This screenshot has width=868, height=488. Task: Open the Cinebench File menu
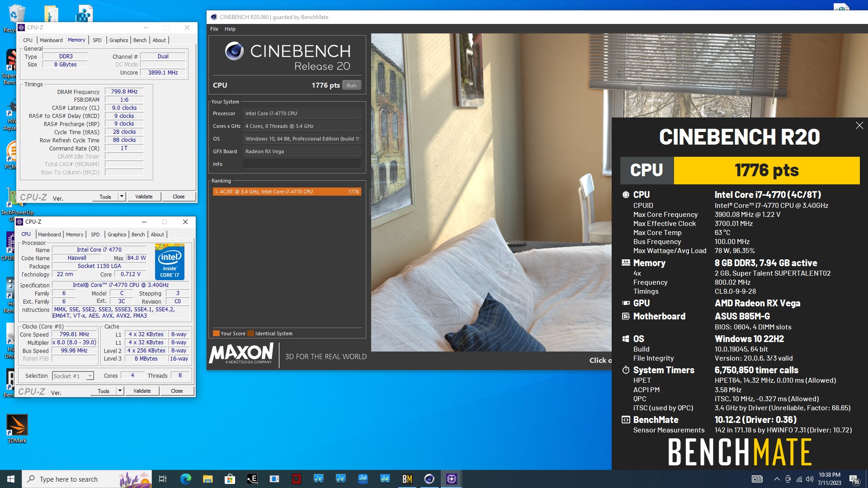tap(214, 29)
